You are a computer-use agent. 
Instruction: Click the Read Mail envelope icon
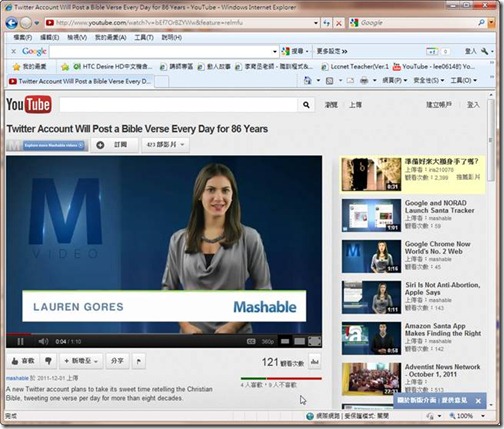(350, 80)
